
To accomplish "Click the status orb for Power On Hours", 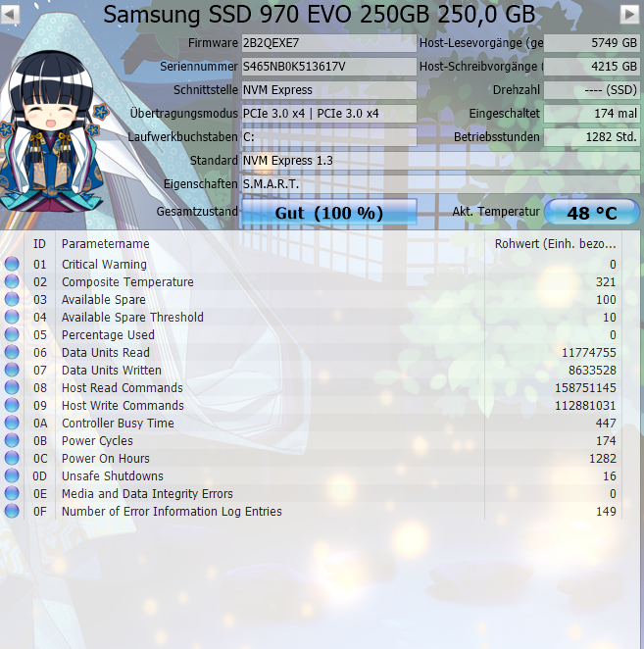I will pos(12,458).
